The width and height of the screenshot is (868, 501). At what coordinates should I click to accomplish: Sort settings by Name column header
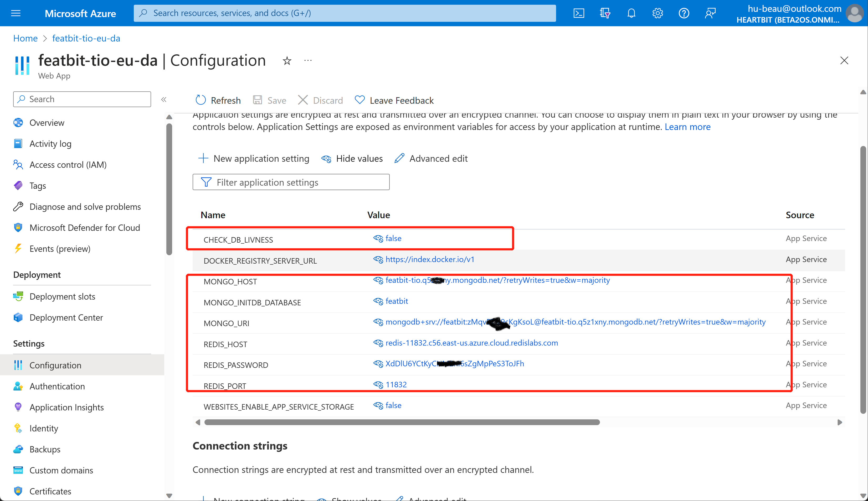coord(213,215)
